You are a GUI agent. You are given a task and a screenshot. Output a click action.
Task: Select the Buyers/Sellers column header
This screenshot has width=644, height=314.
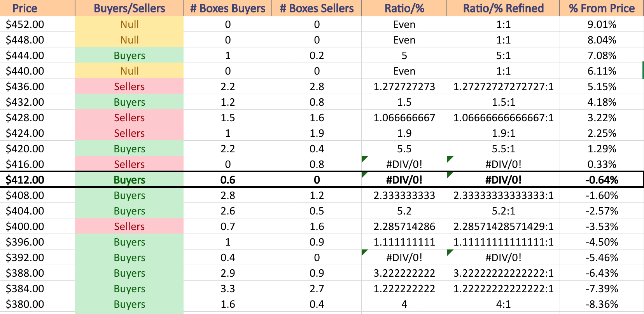click(129, 8)
